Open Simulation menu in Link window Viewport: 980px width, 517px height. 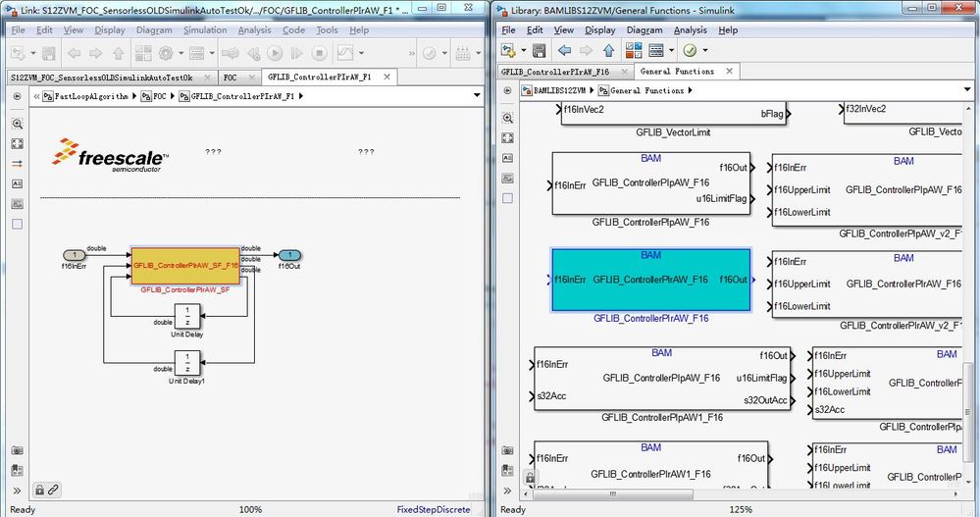point(205,30)
